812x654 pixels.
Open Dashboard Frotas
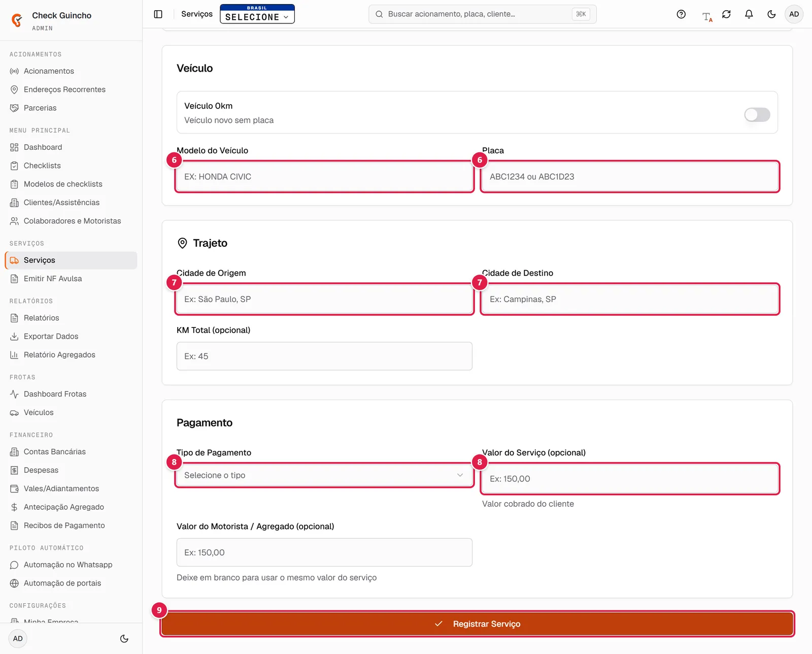point(71,394)
